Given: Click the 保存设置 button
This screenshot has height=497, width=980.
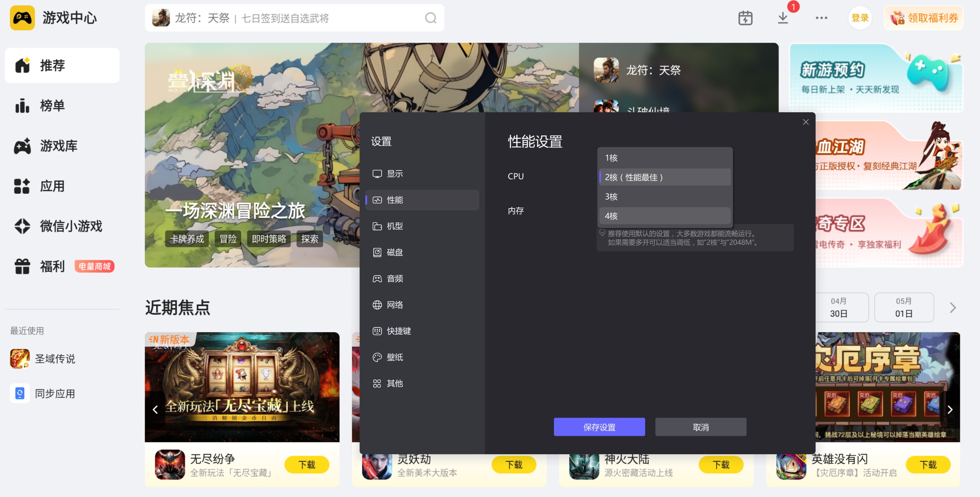Looking at the screenshot, I should click(x=599, y=427).
